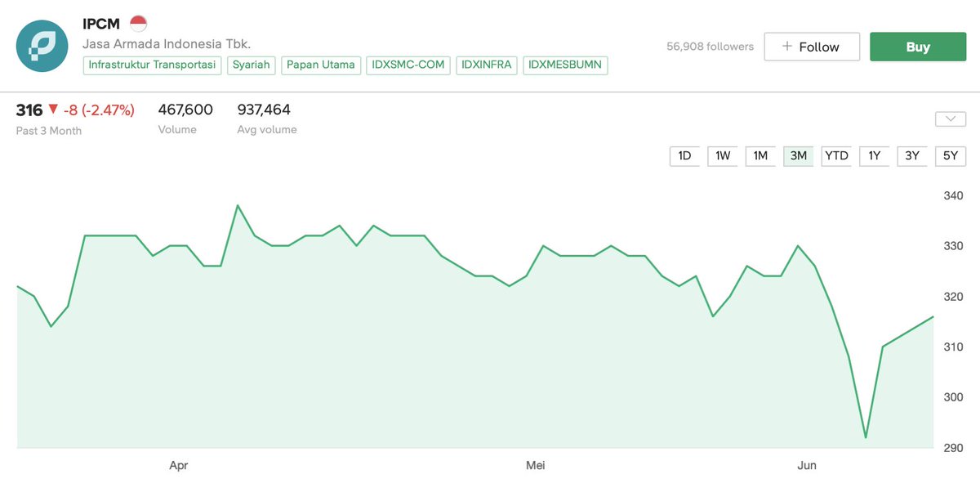Viewport: 980px width, 488px height.
Task: Click the IPCM ticker title
Action: [101, 24]
